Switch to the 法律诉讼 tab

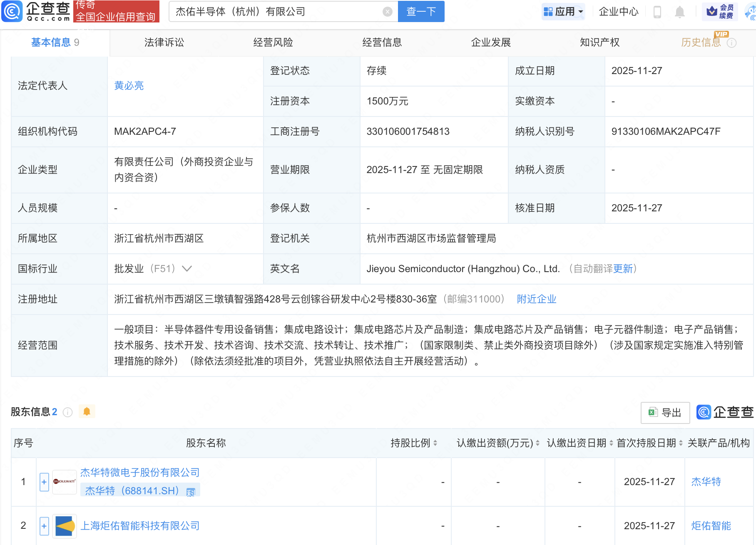tap(164, 42)
